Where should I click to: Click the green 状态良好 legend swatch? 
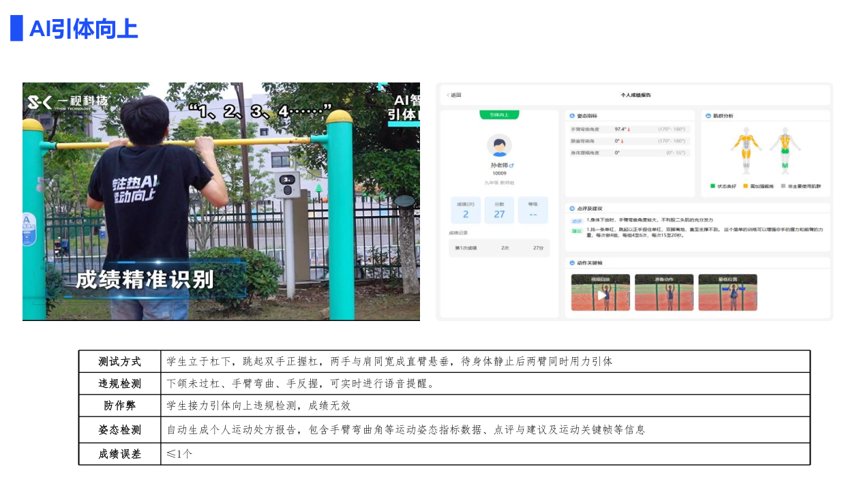pyautogui.click(x=713, y=186)
